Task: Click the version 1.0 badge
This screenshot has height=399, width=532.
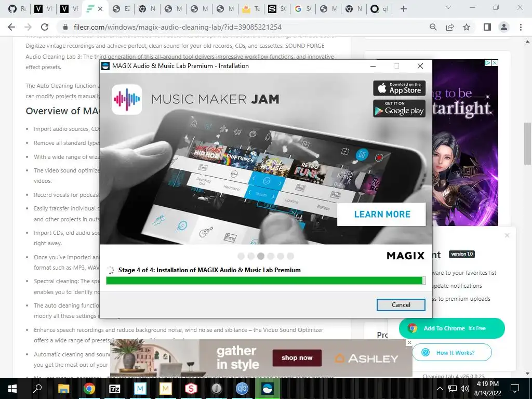Action: [x=462, y=254]
